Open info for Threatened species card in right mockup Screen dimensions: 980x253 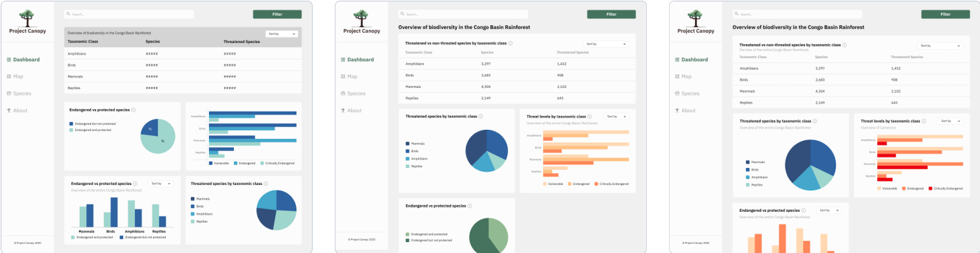(x=815, y=121)
